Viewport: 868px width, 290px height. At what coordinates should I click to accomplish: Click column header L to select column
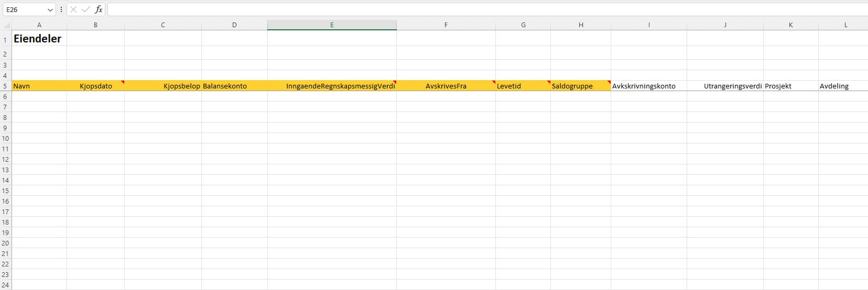(845, 25)
